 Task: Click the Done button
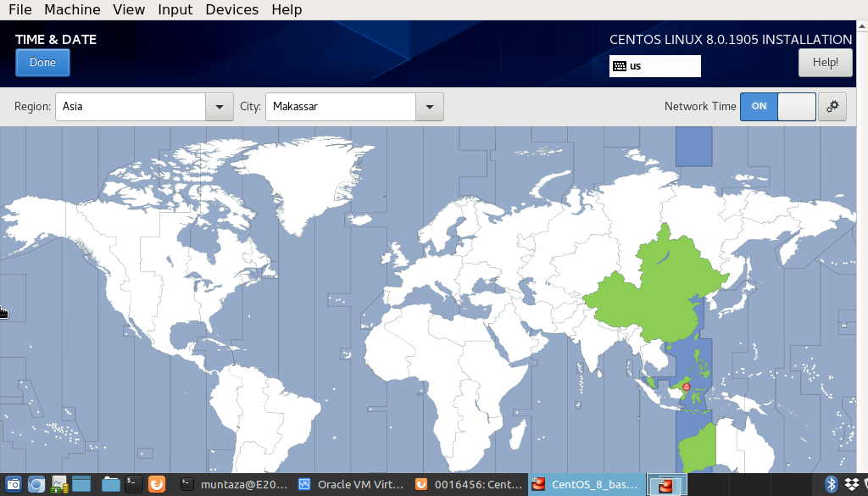pos(42,62)
